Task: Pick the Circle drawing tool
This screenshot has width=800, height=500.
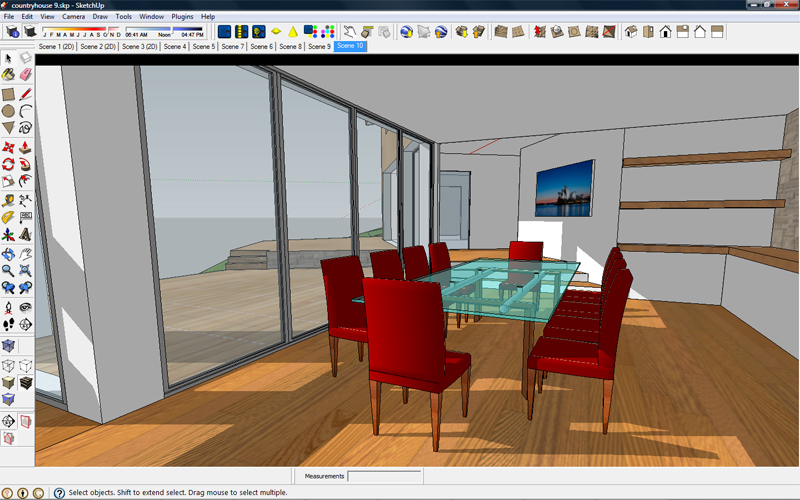Action: point(8,111)
